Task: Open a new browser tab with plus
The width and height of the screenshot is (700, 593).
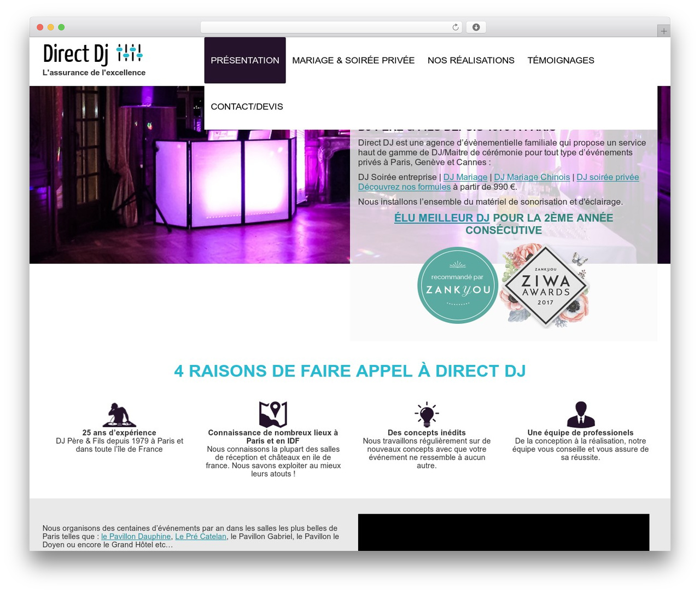Action: pyautogui.click(x=663, y=31)
